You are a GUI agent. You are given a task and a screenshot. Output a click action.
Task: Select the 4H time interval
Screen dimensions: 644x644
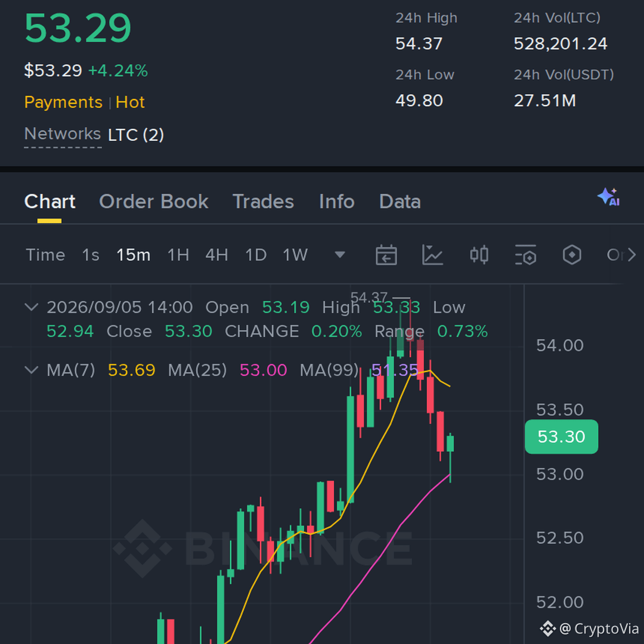[217, 255]
